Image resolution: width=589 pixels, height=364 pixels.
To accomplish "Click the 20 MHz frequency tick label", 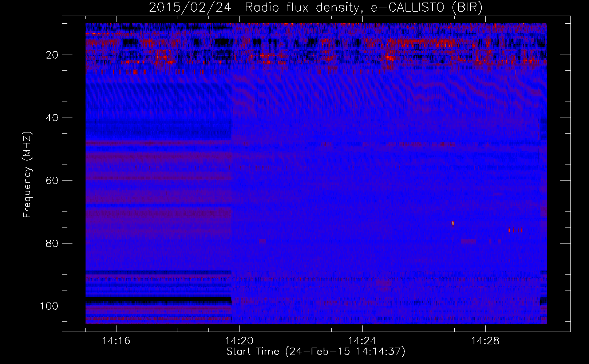I will tap(52, 55).
